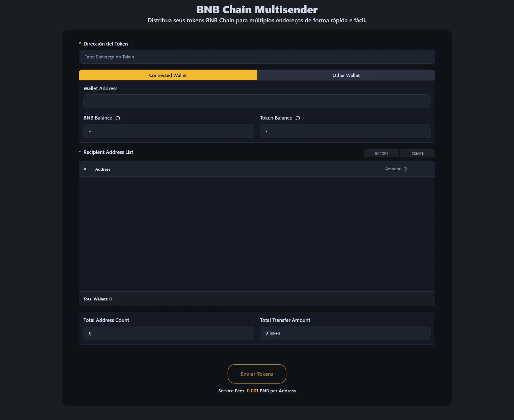This screenshot has width=514, height=420.
Task: Click the BNB Balance value box
Action: [x=168, y=131]
